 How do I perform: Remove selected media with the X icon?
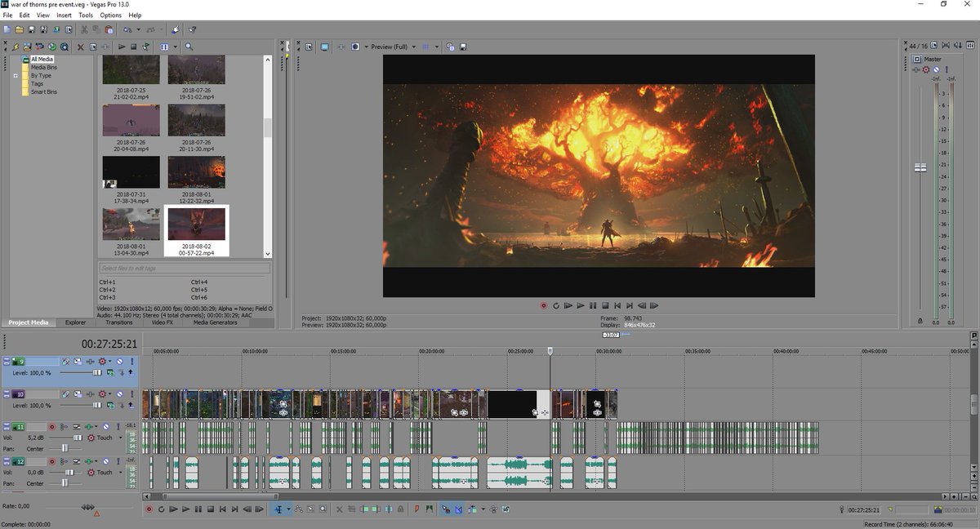(x=81, y=47)
